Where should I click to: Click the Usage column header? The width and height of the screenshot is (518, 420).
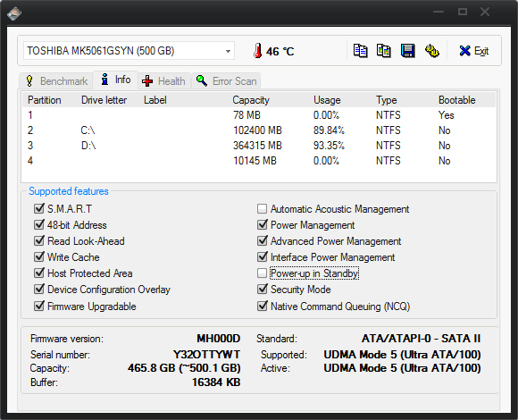point(327,100)
